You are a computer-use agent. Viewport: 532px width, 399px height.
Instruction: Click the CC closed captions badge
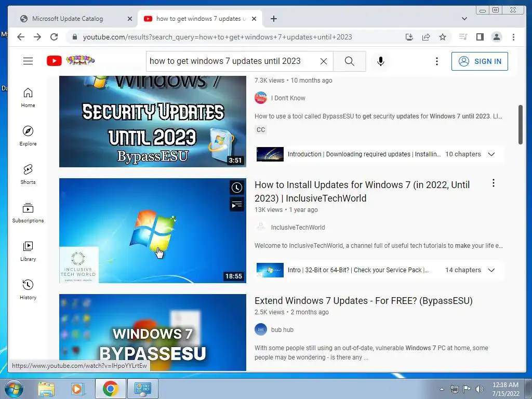coord(261,129)
